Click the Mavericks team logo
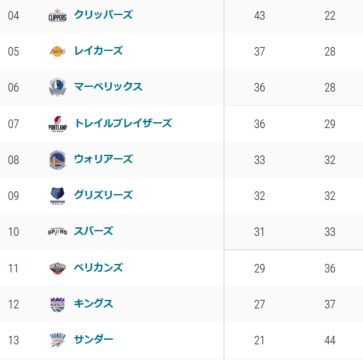363x360 pixels. pos(57,87)
